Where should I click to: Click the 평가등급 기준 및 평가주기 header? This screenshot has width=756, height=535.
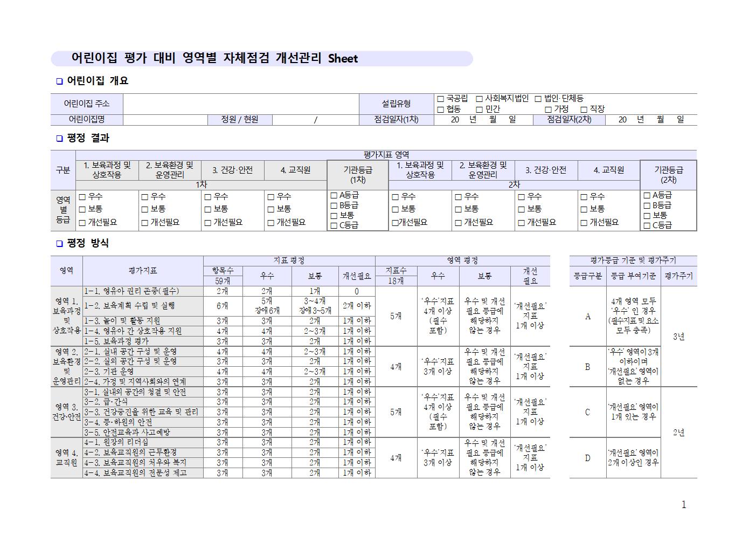(633, 260)
